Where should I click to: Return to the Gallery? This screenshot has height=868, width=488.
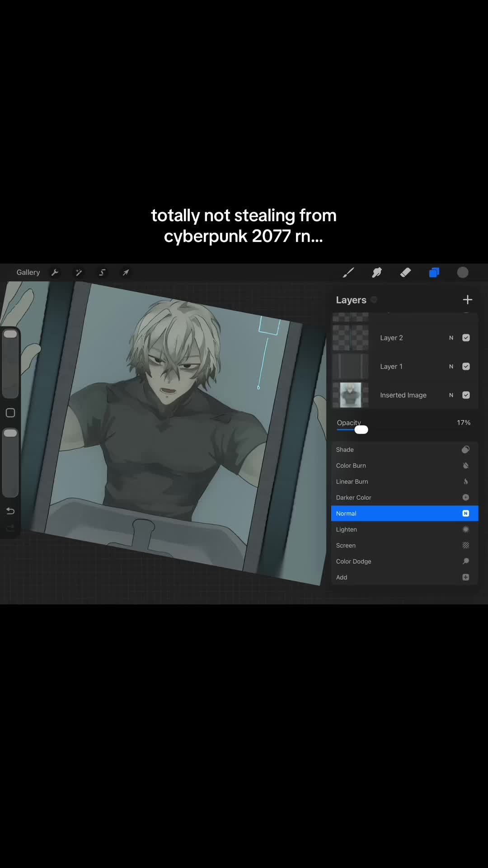point(28,272)
